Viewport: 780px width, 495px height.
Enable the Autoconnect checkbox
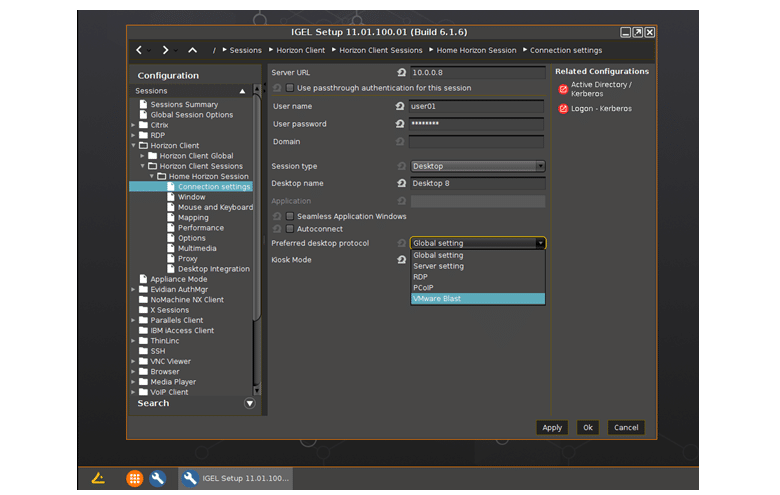[290, 229]
